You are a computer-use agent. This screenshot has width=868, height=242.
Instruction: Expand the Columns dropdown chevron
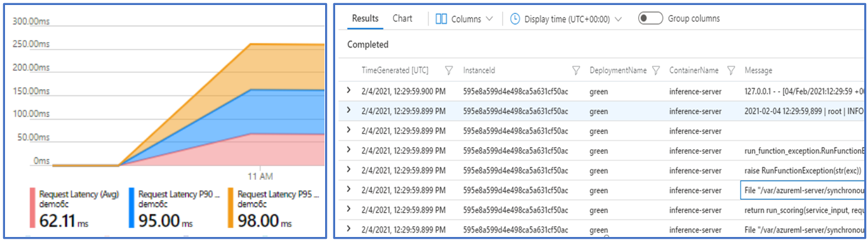click(490, 19)
